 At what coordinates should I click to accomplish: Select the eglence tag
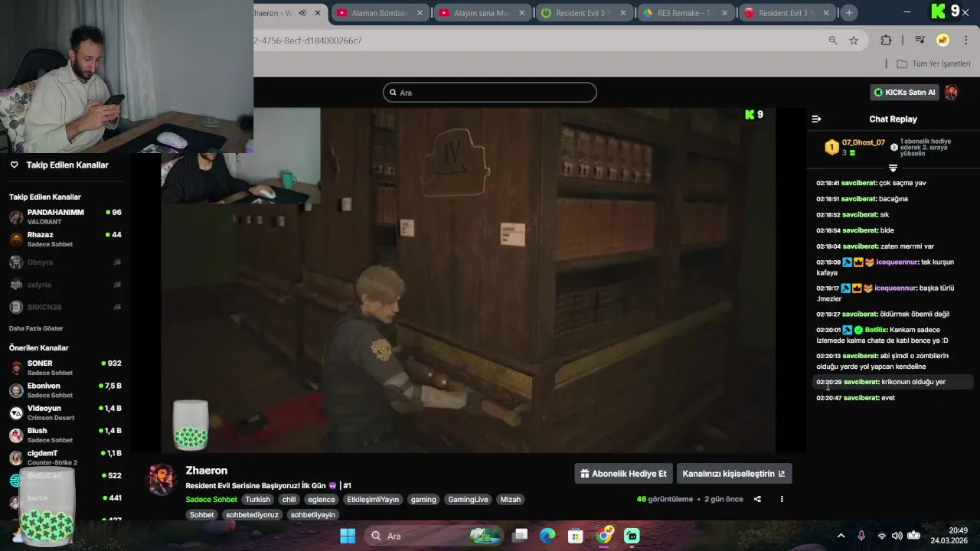pyautogui.click(x=322, y=500)
